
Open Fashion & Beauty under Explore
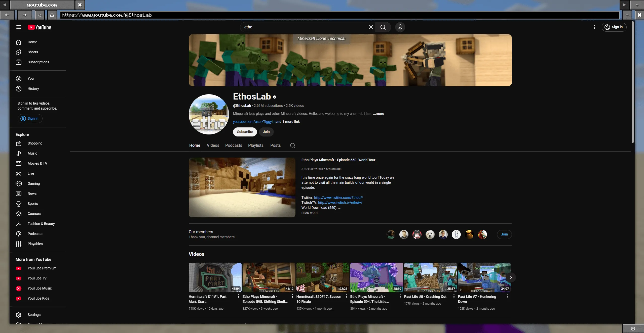tap(38, 224)
